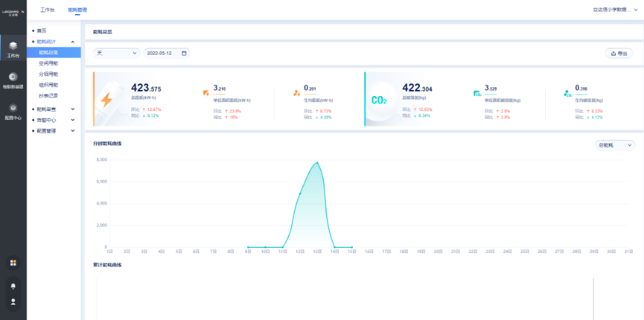Click the lightning bolt energy icon
The image size is (644, 320).
point(107,100)
